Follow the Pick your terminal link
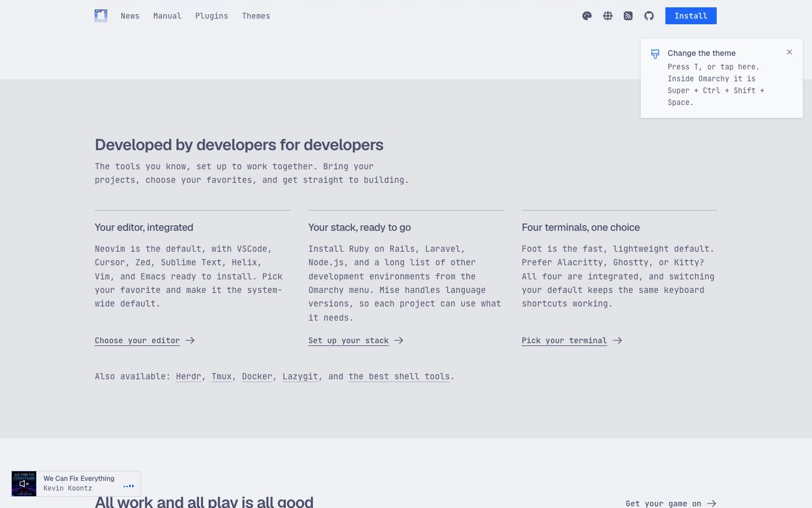 coord(572,340)
